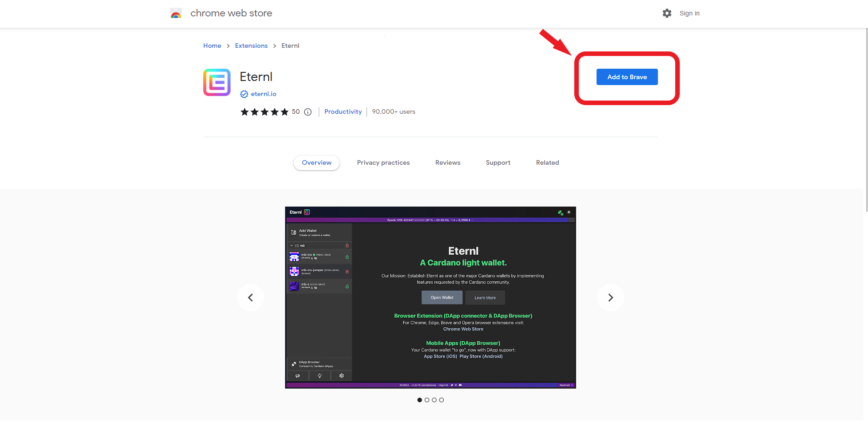
Task: Select the third carousel dot
Action: pyautogui.click(x=434, y=400)
